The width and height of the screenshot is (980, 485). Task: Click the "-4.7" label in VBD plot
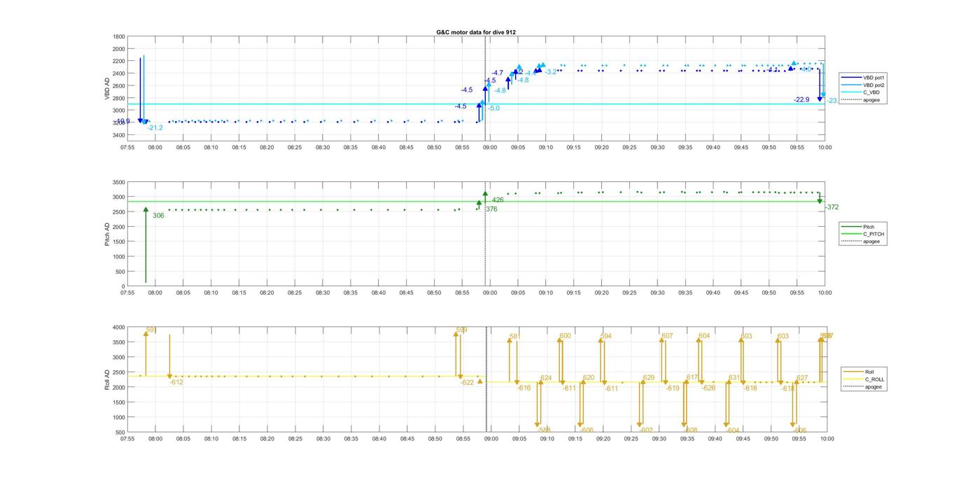497,73
